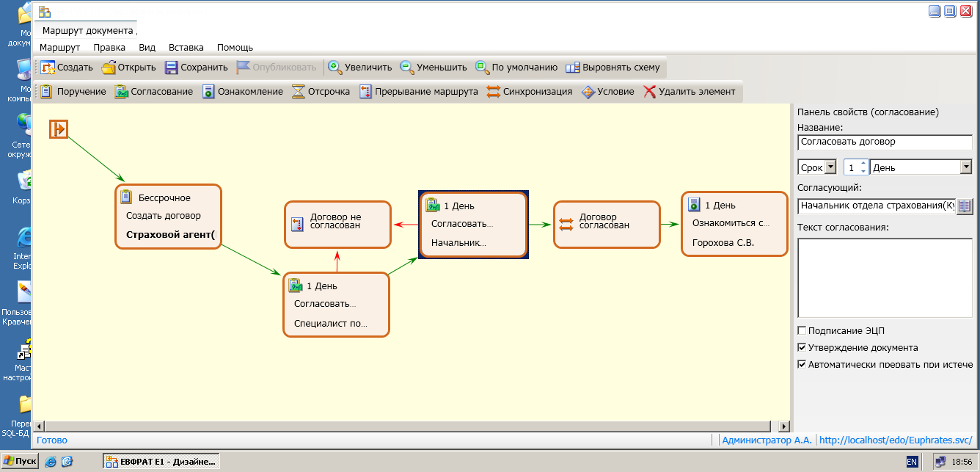Image resolution: width=980 pixels, height=472 pixels.
Task: Click horizontal scrollbar left arrow
Action: [x=40, y=426]
